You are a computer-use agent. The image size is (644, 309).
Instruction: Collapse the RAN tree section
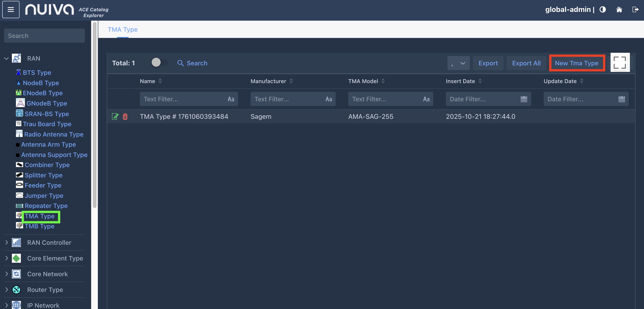pyautogui.click(x=7, y=59)
